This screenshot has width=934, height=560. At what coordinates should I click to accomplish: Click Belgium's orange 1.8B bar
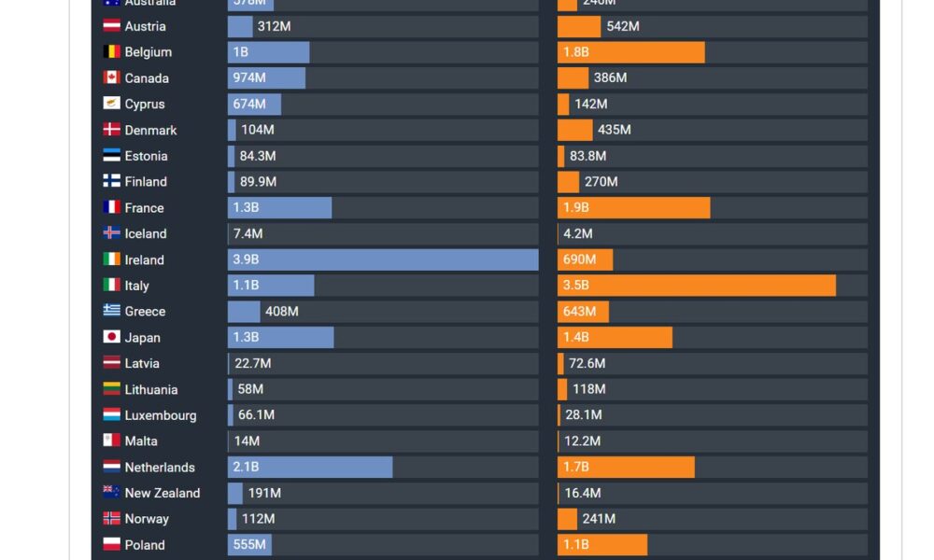tap(630, 52)
